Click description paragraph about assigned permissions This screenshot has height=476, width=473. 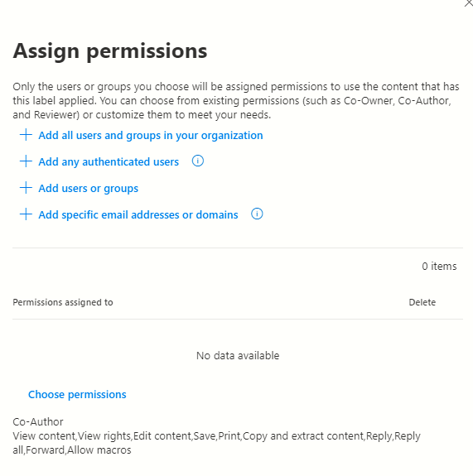pos(236,101)
